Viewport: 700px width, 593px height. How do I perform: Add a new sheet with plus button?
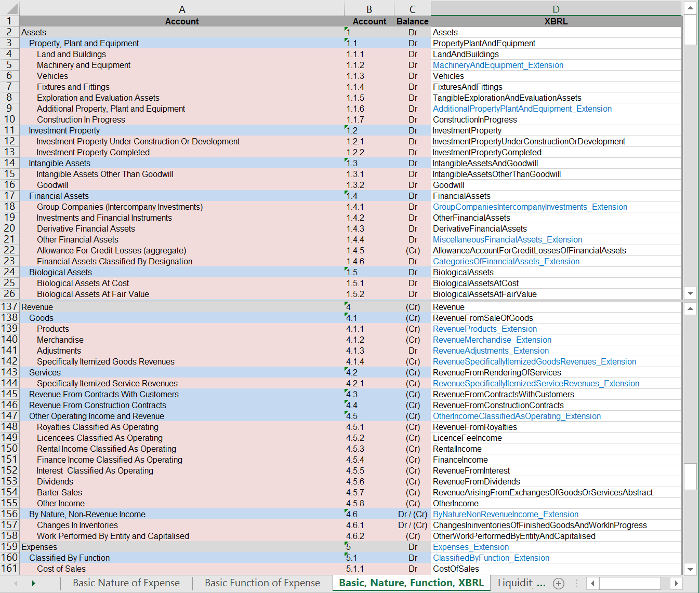(x=559, y=583)
